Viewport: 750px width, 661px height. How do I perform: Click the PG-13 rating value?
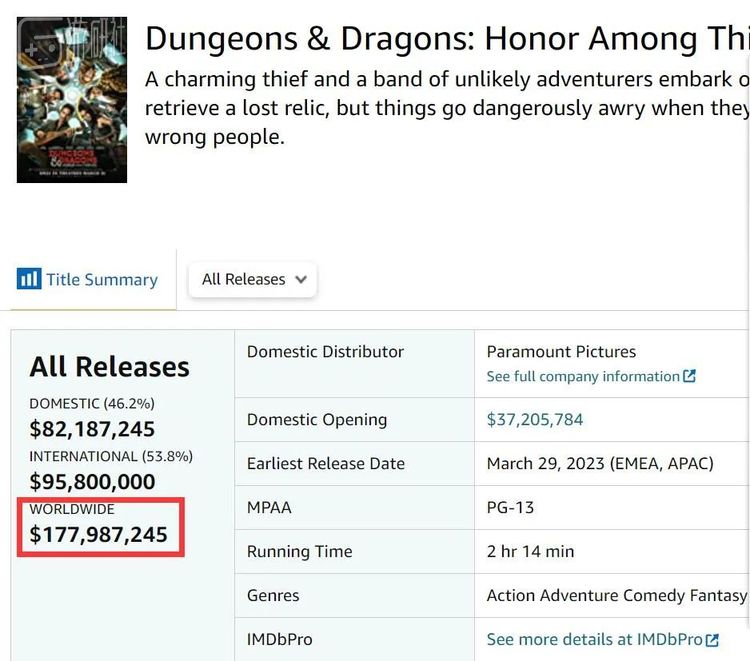(510, 508)
